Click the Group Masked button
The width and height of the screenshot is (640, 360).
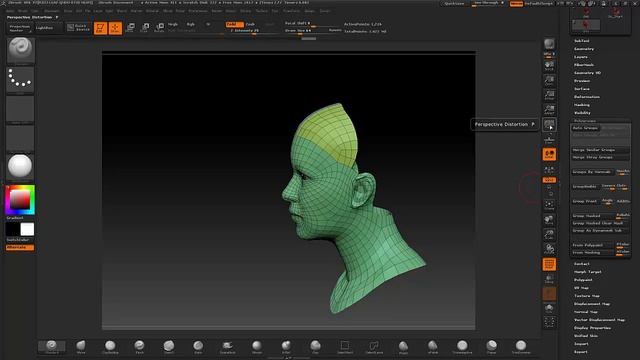pyautogui.click(x=593, y=216)
